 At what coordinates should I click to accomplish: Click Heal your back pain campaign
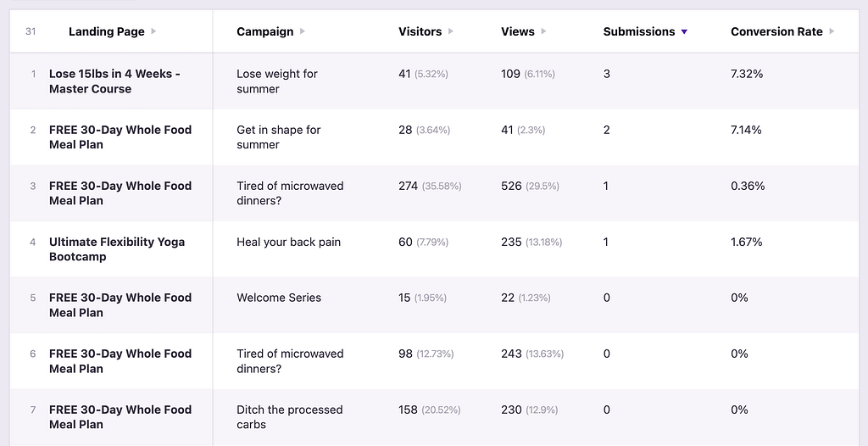[x=288, y=243]
